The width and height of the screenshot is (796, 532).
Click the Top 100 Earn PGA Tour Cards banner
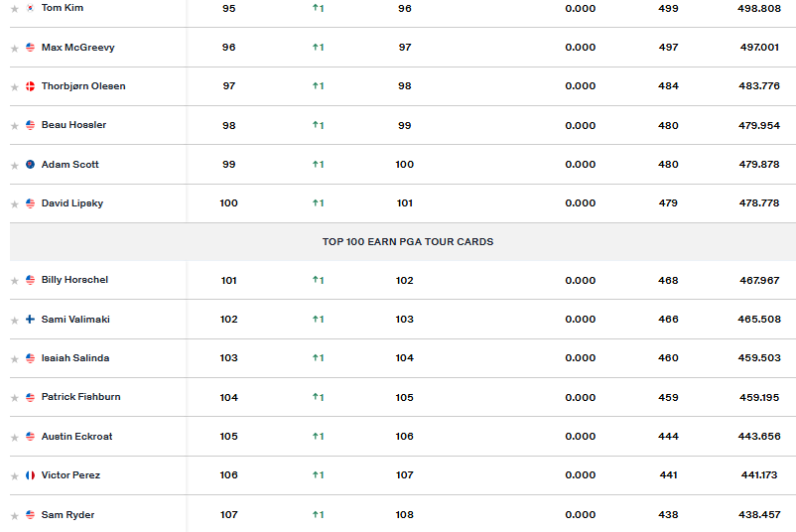[x=407, y=242]
